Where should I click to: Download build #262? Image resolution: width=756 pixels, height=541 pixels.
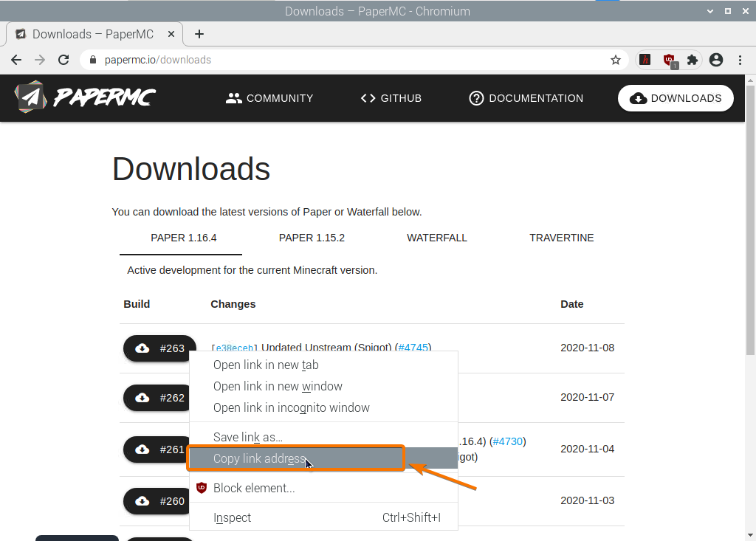pos(157,398)
